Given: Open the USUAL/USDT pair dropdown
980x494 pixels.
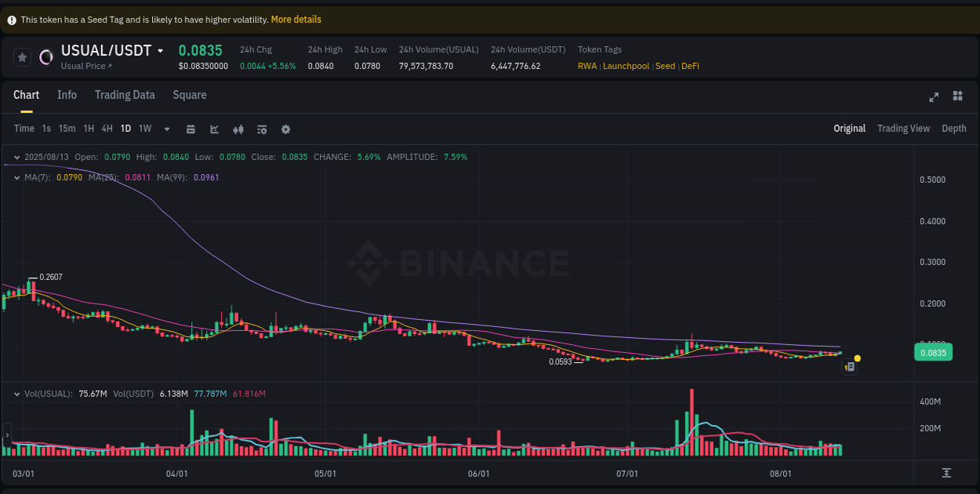Looking at the screenshot, I should [x=160, y=49].
